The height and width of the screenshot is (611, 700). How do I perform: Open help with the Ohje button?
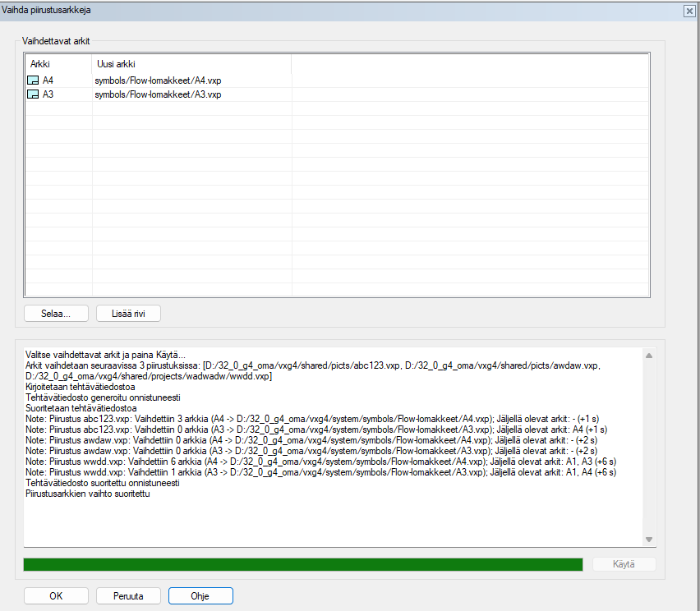pyautogui.click(x=200, y=596)
